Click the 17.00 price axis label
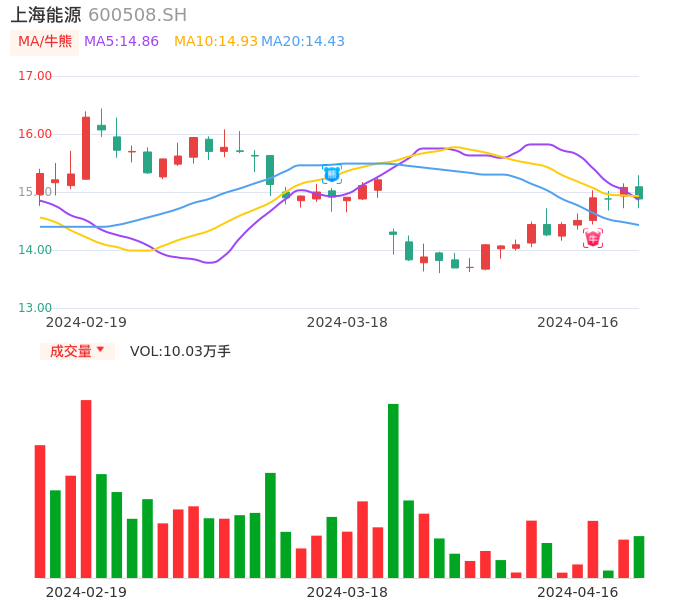The height and width of the screenshot is (606, 686). click(35, 76)
